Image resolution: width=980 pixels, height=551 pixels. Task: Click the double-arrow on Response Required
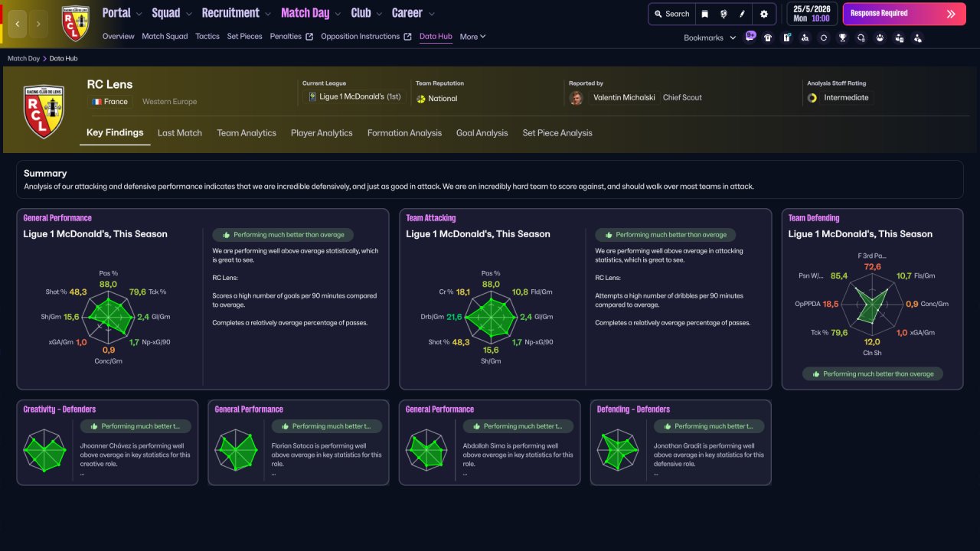click(x=951, y=14)
